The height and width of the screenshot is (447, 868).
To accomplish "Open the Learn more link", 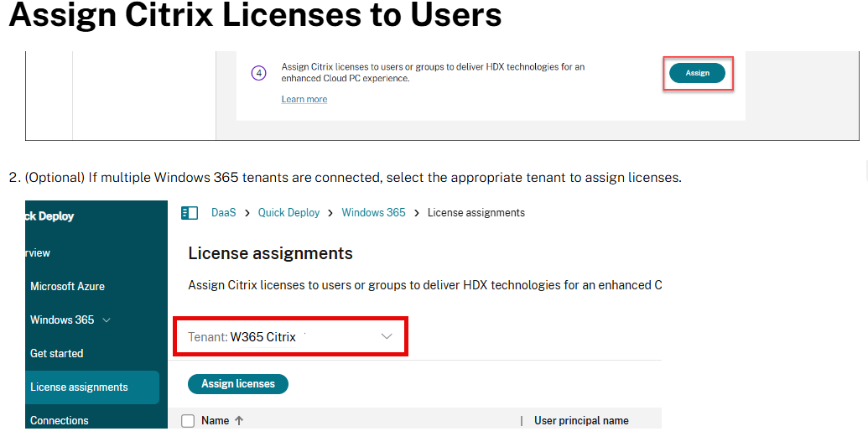I will (x=304, y=99).
